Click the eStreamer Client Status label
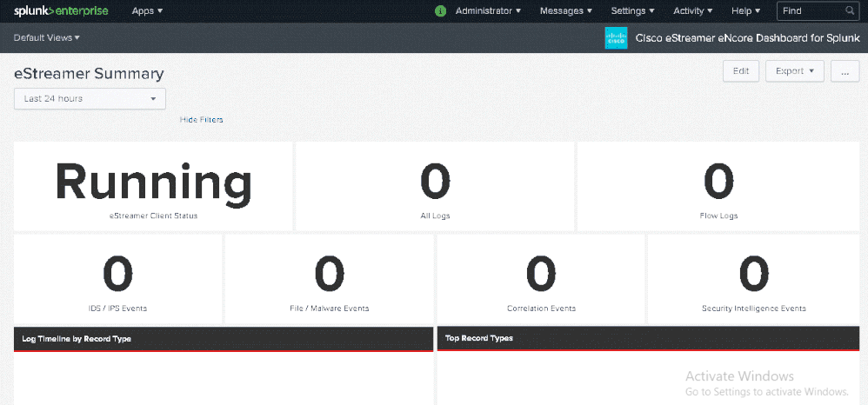This screenshot has width=868, height=405. click(x=153, y=216)
